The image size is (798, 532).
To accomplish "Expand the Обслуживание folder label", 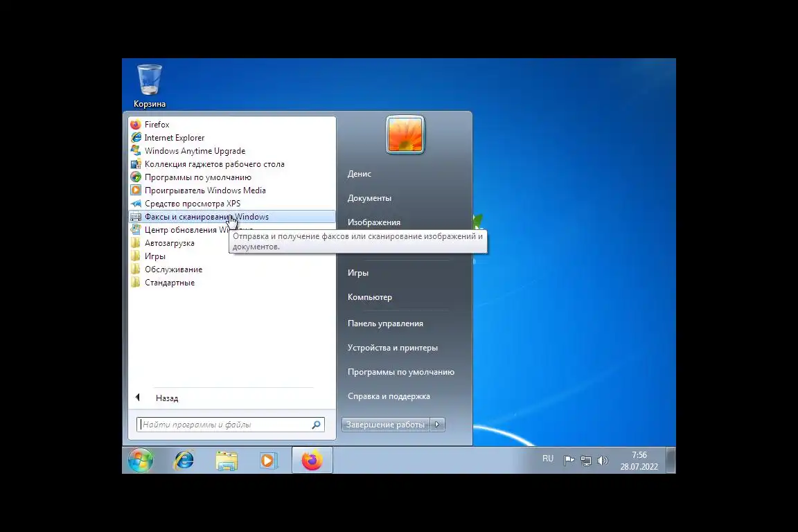I will [174, 269].
